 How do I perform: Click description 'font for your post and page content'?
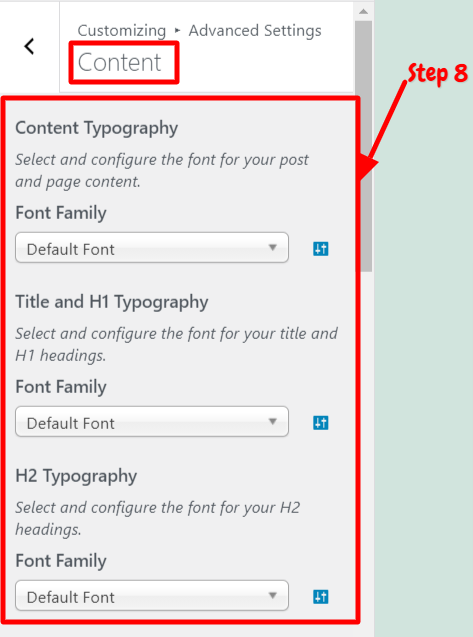(x=162, y=171)
